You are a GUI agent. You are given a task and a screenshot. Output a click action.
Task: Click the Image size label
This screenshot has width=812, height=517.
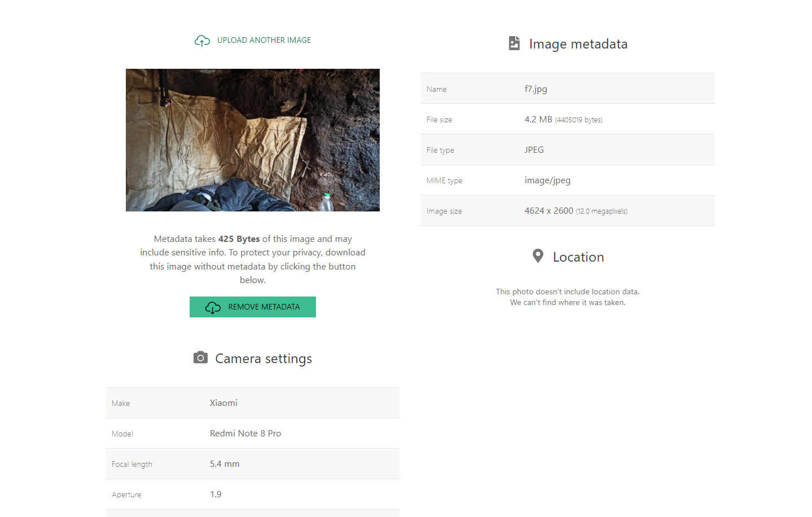[444, 211]
